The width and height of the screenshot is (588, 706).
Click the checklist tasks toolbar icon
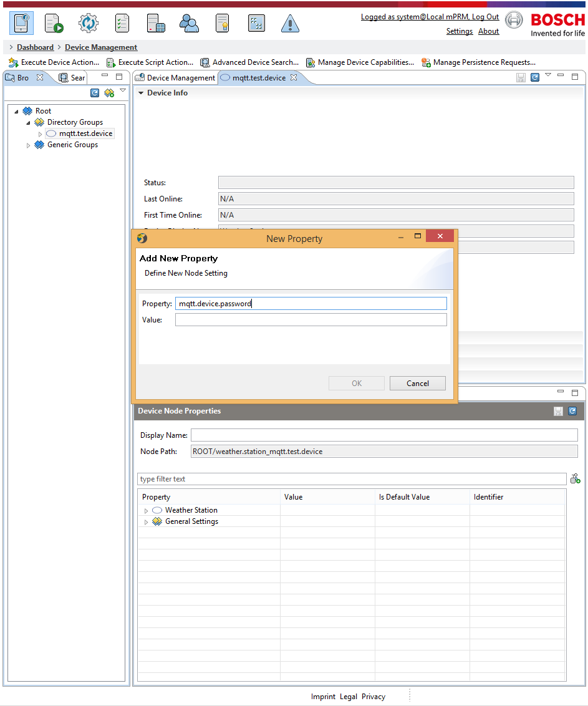coord(122,23)
